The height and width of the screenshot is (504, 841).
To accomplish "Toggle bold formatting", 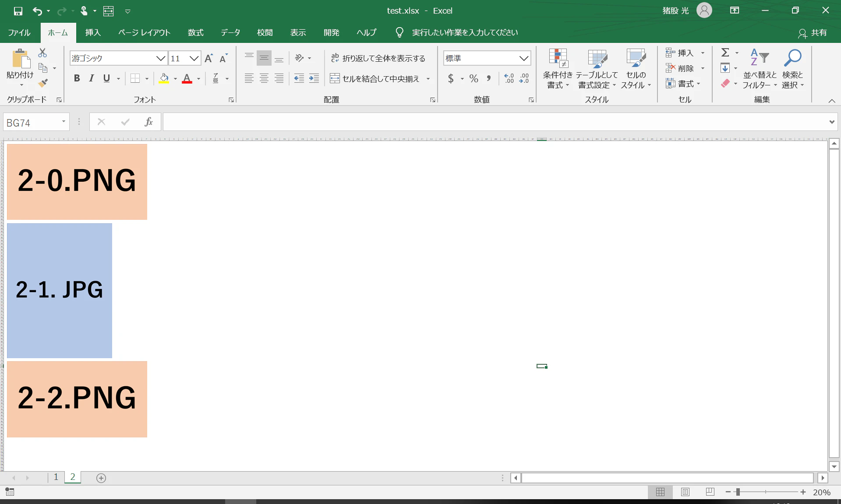I will pyautogui.click(x=77, y=78).
